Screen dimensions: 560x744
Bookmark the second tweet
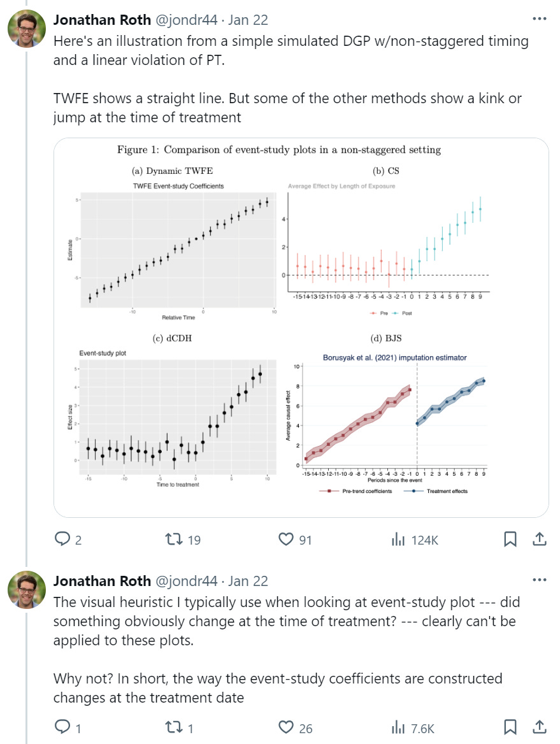coord(510,727)
